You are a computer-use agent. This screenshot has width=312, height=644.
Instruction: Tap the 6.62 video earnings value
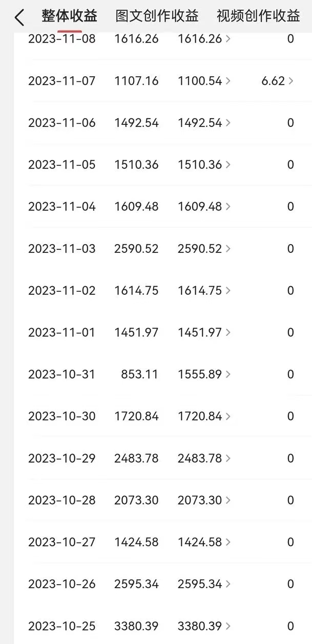273,81
